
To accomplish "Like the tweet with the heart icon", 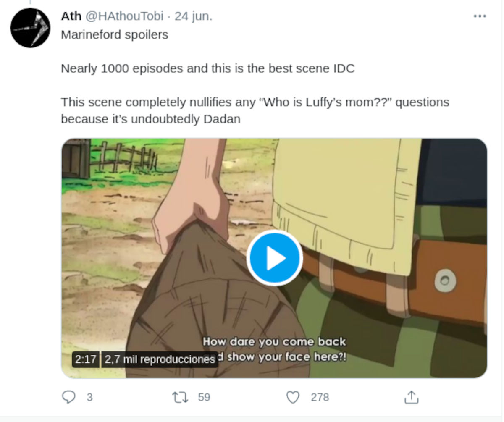I will (293, 397).
